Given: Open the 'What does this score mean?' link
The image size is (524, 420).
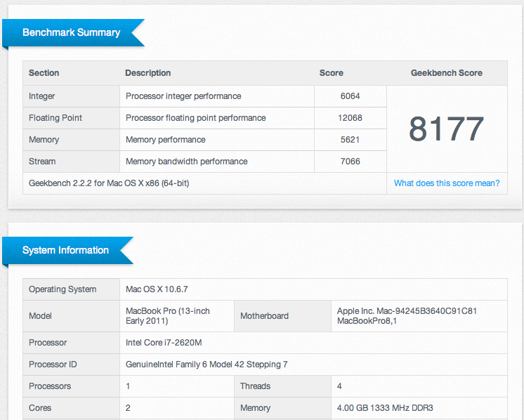Looking at the screenshot, I should click(447, 183).
